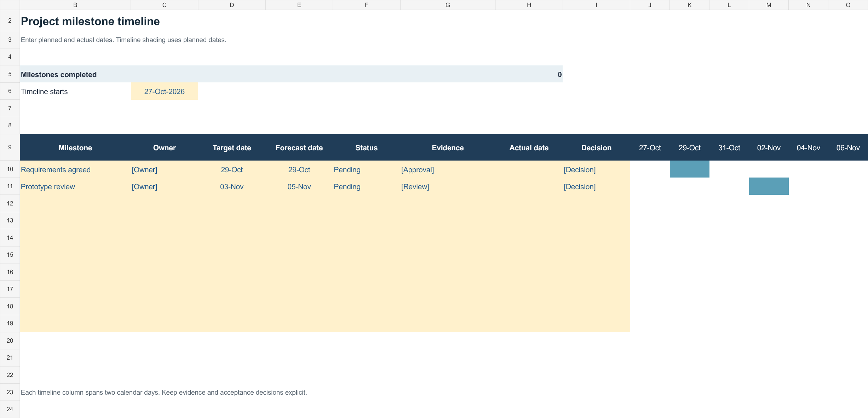868x418 pixels.
Task: Click the 03-Nov target date cell
Action: pyautogui.click(x=232, y=186)
